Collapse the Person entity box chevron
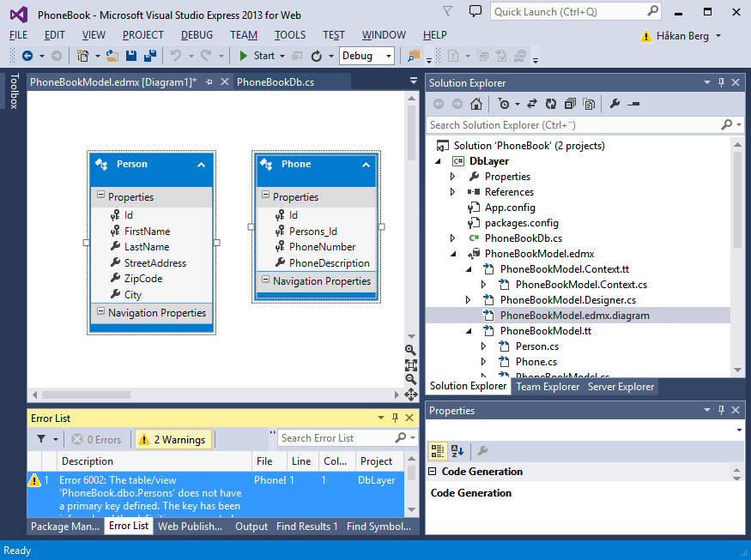This screenshot has width=751, height=560. tap(201, 165)
